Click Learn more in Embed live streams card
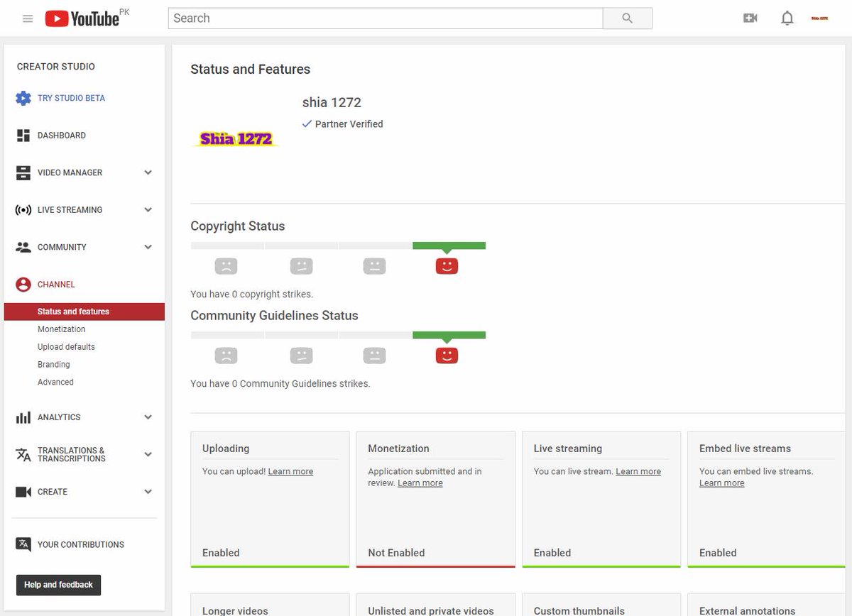This screenshot has height=616, width=852. click(x=722, y=483)
